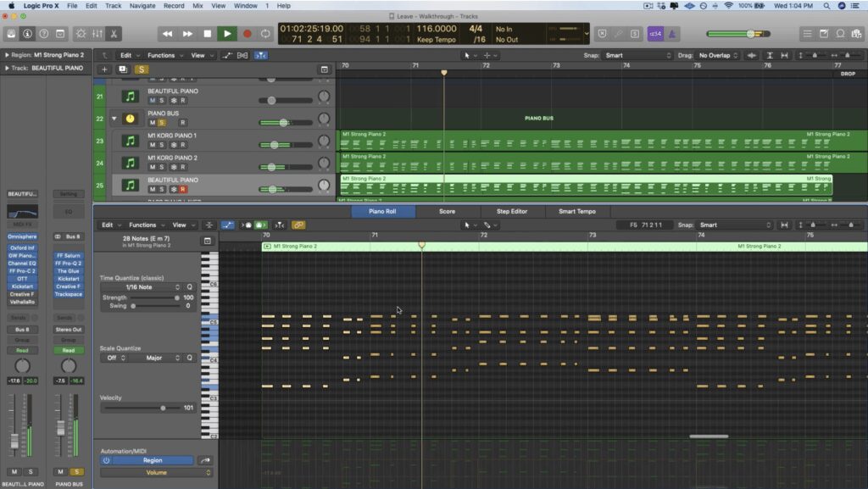Add a new track with plus button

[x=104, y=69]
